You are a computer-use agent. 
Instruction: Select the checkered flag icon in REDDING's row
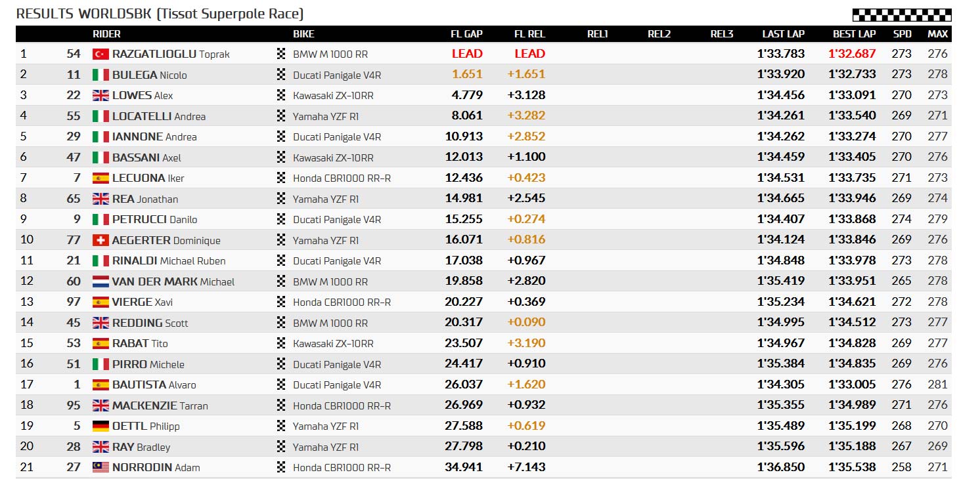(x=281, y=323)
